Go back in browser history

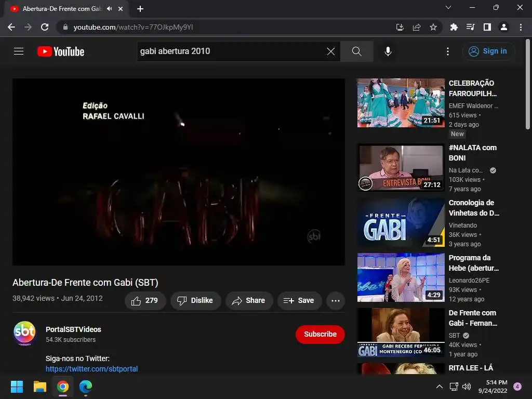[x=11, y=27]
